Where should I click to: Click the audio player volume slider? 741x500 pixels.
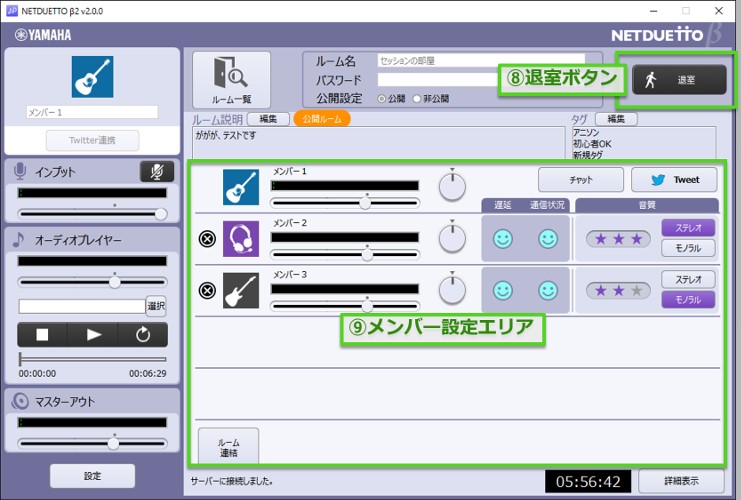coord(93,282)
